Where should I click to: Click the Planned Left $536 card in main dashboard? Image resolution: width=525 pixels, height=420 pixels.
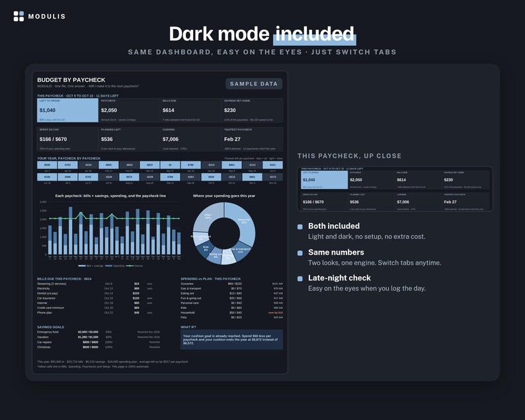[129, 139]
